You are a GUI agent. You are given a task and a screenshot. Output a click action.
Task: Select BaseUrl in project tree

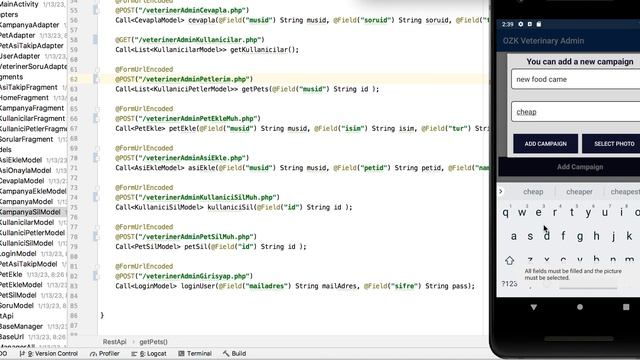tap(12, 337)
